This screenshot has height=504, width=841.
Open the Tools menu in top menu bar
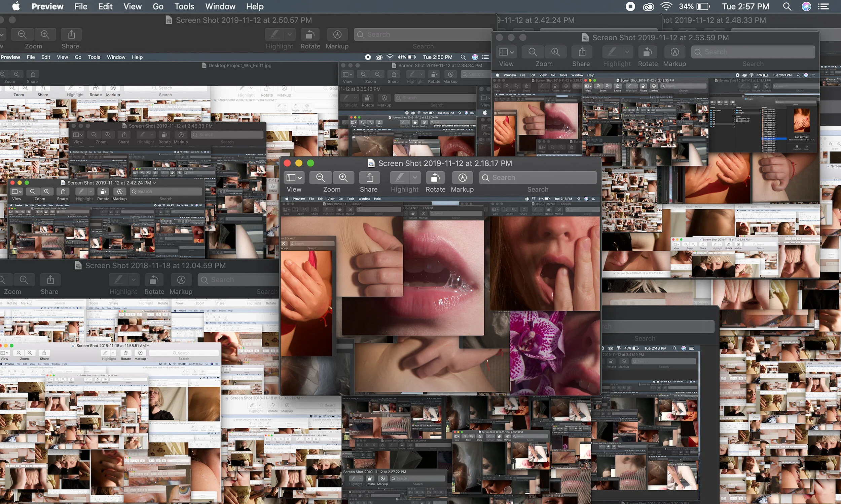click(x=184, y=6)
